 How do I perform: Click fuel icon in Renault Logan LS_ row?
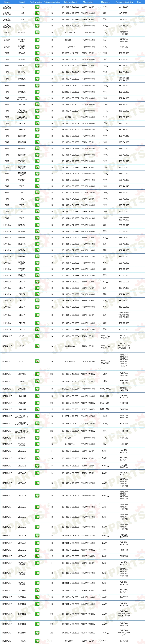pyautogui.click(x=37, y=438)
